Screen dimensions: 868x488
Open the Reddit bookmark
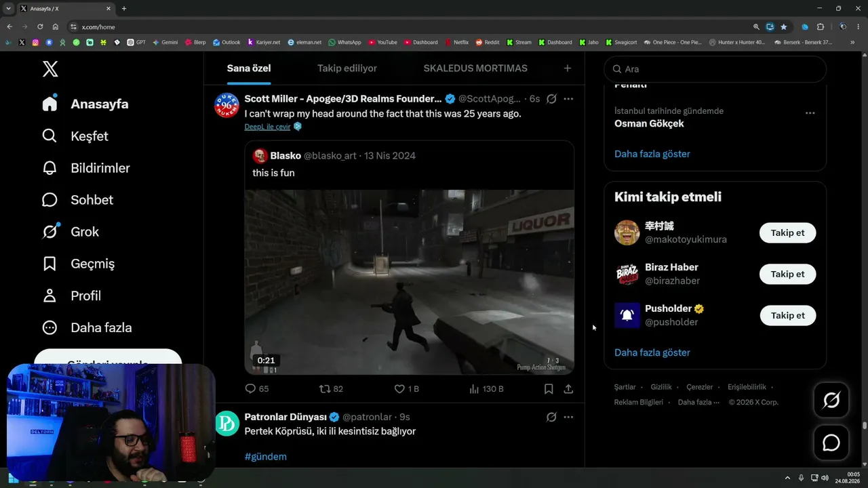coord(488,42)
